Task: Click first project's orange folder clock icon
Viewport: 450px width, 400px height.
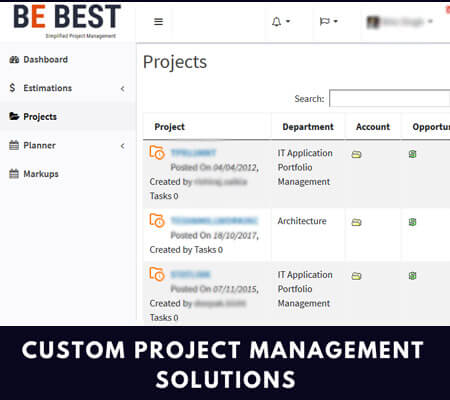Action: (x=157, y=153)
